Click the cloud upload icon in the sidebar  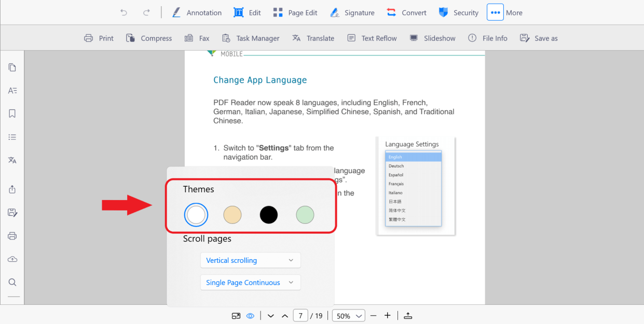pyautogui.click(x=12, y=259)
